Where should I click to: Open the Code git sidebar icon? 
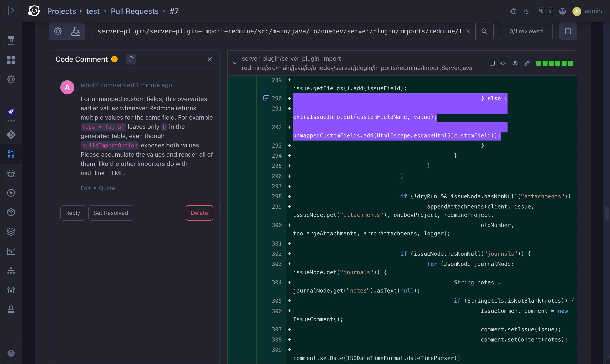(x=11, y=134)
